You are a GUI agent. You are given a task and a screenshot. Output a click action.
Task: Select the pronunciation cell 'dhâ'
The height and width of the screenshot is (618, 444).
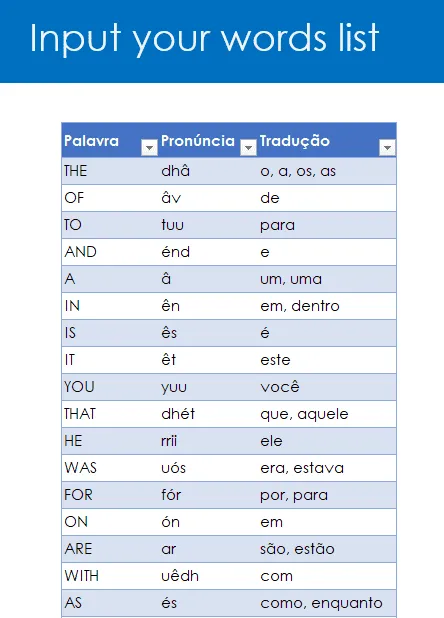pyautogui.click(x=208, y=171)
